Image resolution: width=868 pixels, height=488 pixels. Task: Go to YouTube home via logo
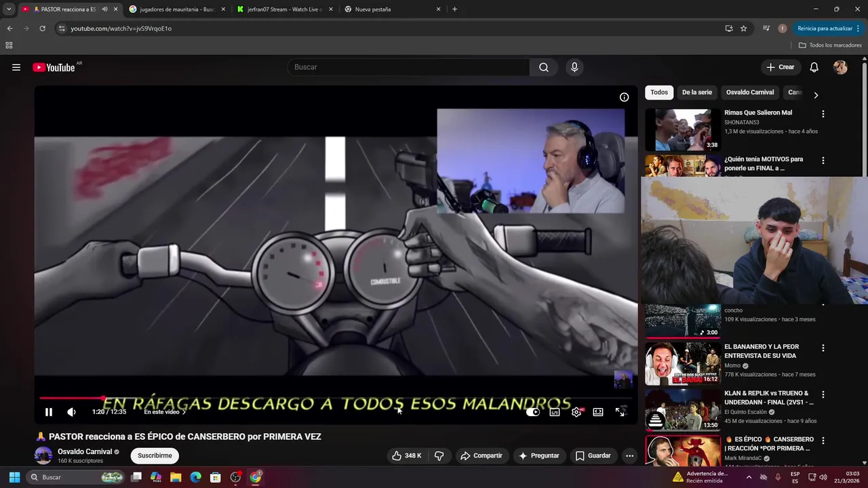tap(54, 67)
